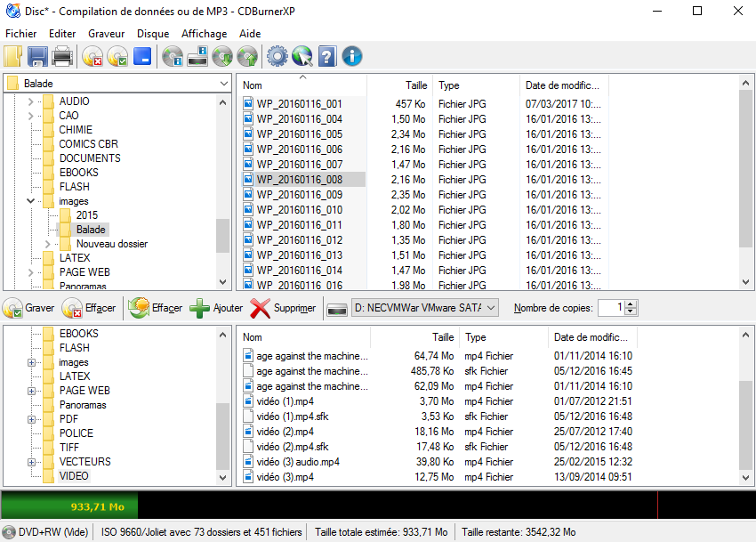This screenshot has width=756, height=542.
Task: Click the globe web-update icon
Action: tap(302, 56)
